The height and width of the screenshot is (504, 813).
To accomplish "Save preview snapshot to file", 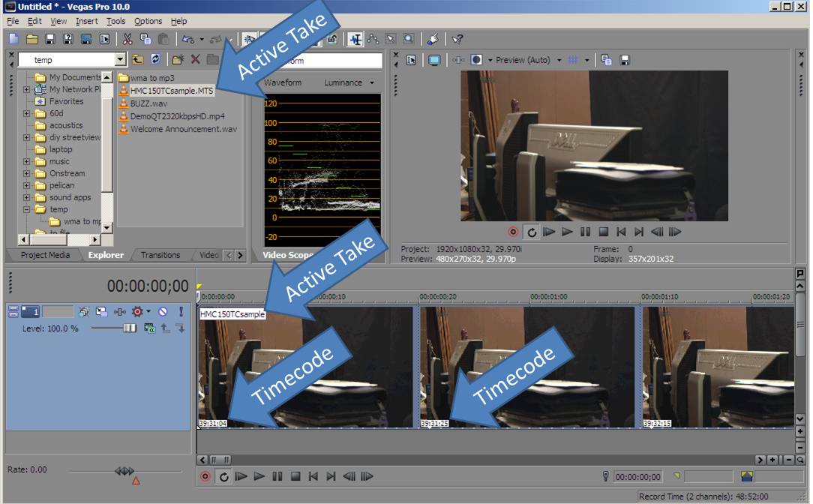I will [x=624, y=60].
